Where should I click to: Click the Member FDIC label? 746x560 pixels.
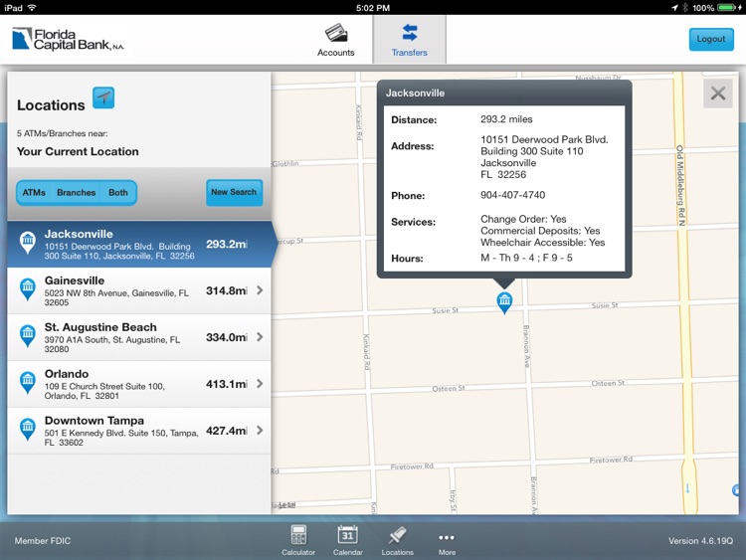coord(43,540)
